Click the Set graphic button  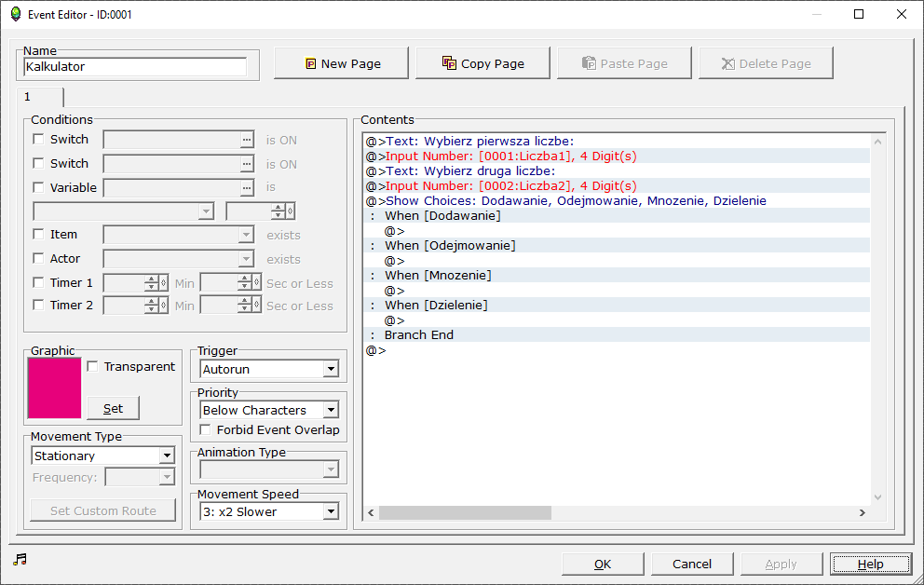[x=113, y=408]
